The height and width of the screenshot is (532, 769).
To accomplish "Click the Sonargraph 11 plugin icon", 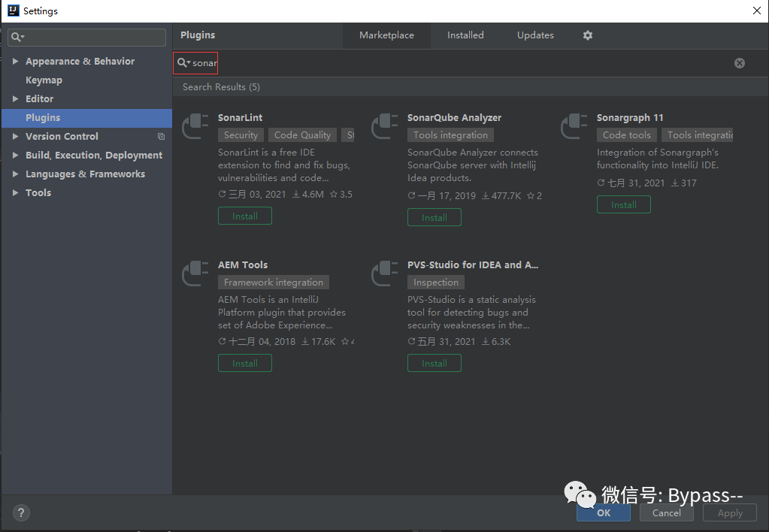I will (x=574, y=126).
